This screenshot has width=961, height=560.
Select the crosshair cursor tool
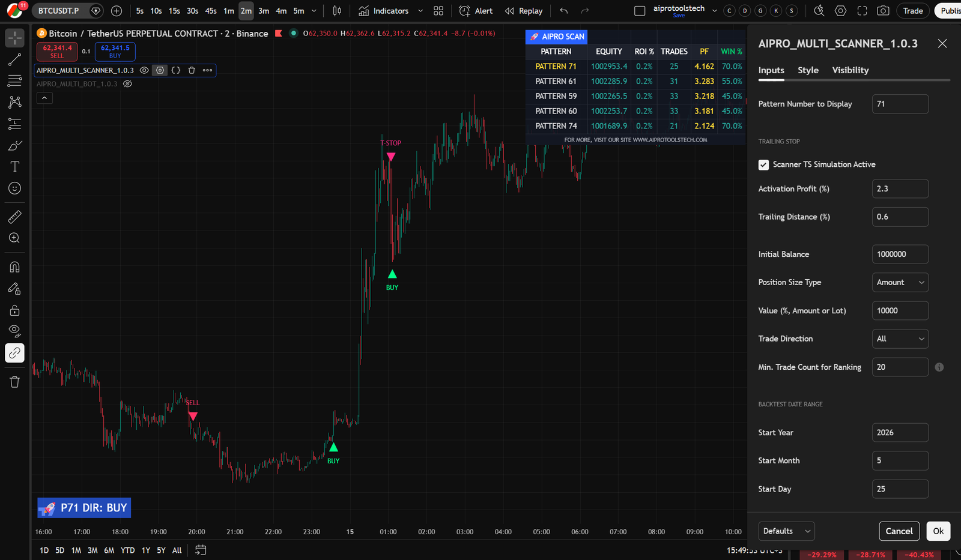pos(15,38)
